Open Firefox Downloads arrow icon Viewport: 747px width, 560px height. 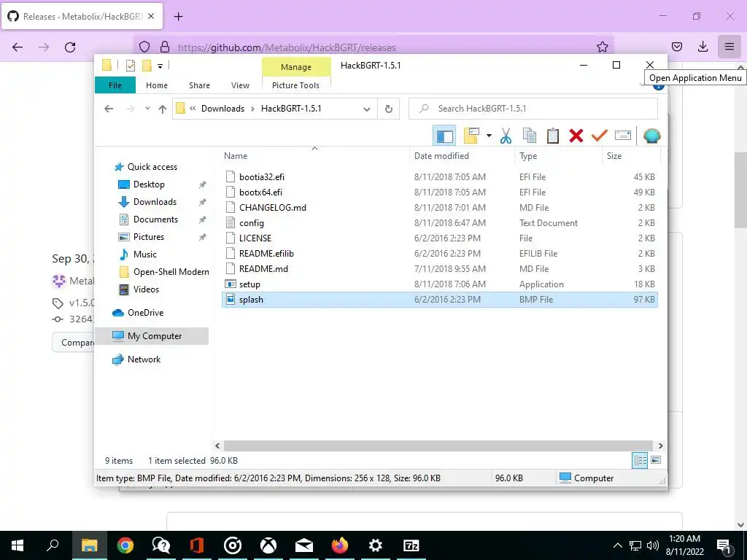click(x=703, y=47)
